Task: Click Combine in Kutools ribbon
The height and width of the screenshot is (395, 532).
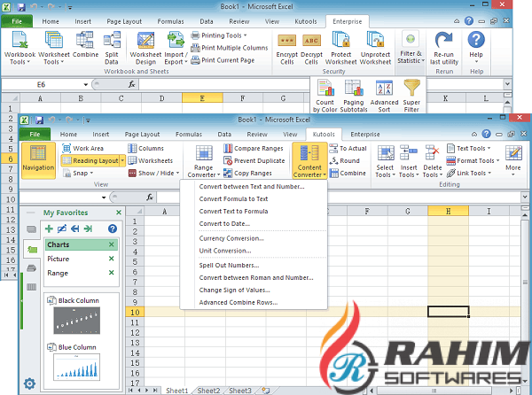Action: (348, 173)
